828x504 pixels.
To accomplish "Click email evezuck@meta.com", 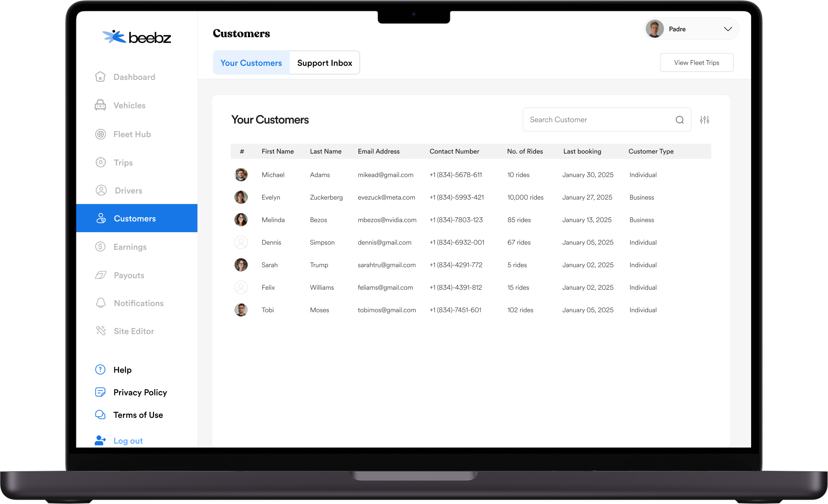I will click(x=387, y=197).
